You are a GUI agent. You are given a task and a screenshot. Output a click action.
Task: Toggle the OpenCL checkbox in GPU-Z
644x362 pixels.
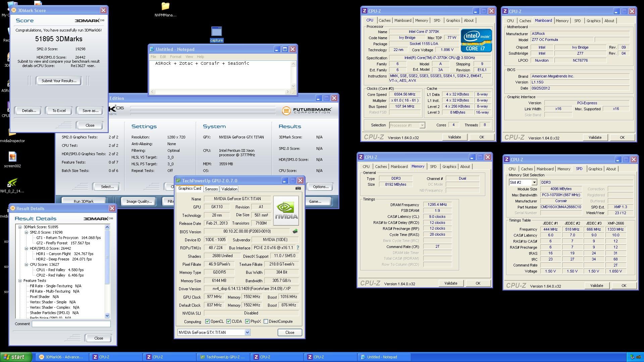(x=208, y=321)
